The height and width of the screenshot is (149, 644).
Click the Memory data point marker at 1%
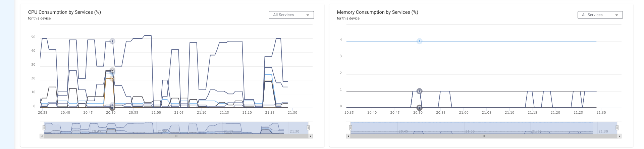tap(419, 91)
